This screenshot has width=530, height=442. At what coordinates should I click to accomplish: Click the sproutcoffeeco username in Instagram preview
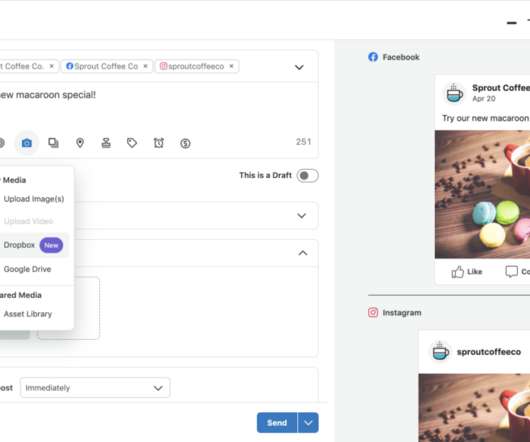(x=489, y=352)
